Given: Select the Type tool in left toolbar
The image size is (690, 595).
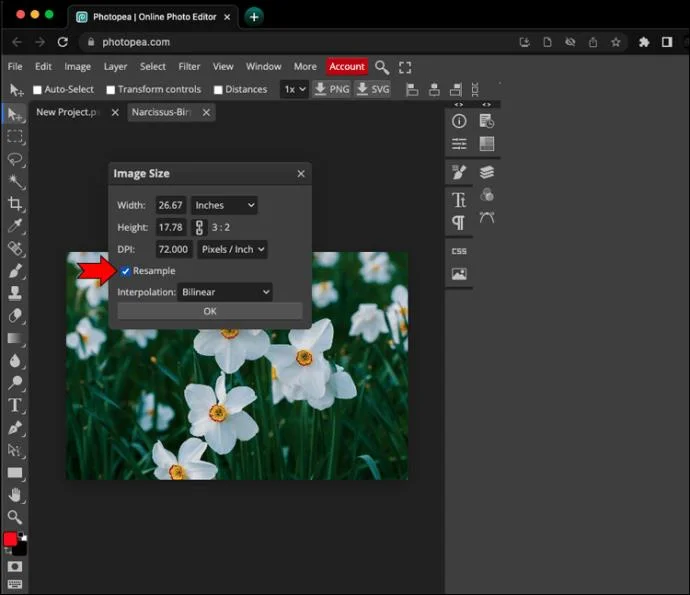Looking at the screenshot, I should [x=15, y=405].
